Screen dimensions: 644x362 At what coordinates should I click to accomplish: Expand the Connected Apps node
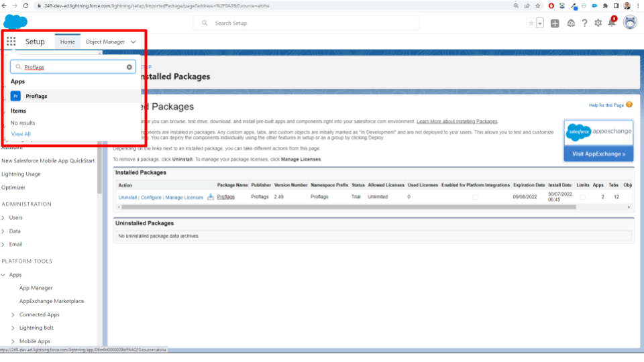[x=13, y=315]
